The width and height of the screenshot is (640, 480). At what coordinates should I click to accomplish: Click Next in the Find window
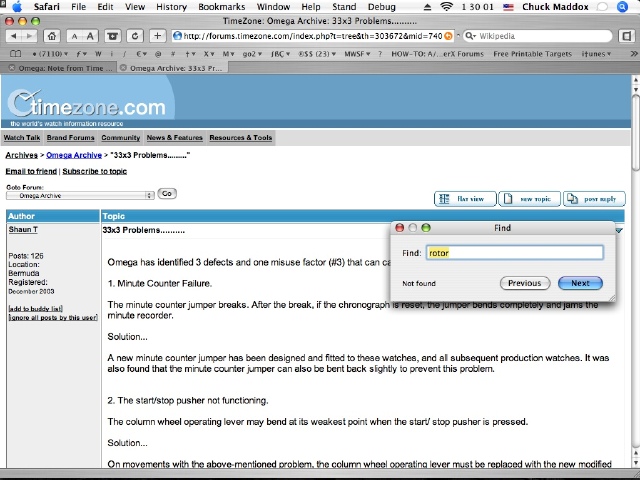click(580, 283)
